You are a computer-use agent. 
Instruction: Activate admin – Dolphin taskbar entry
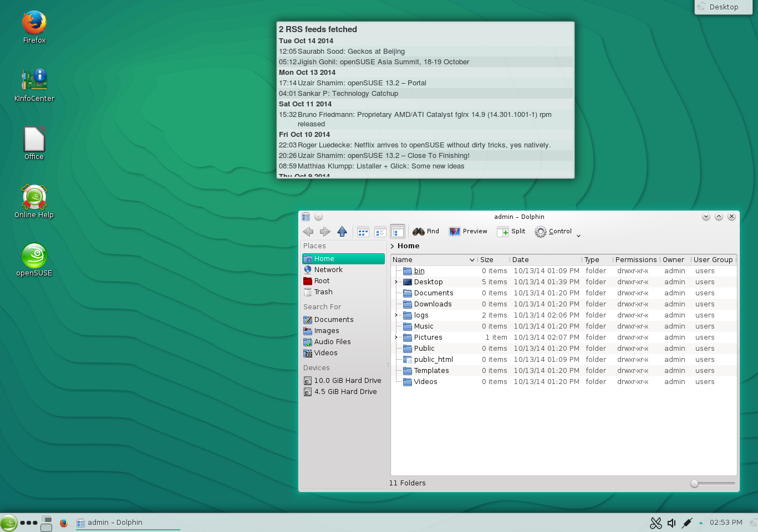(x=128, y=523)
